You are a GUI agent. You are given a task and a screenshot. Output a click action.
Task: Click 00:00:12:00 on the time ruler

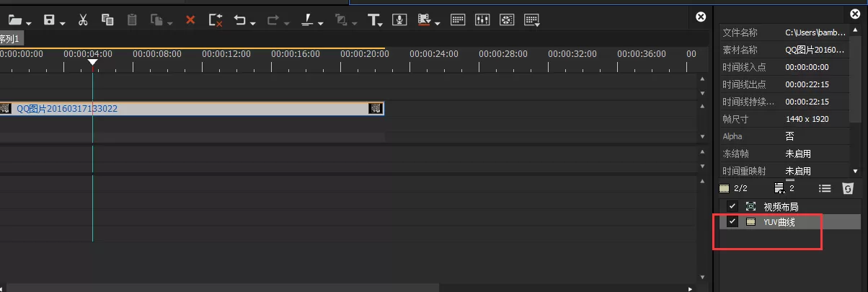pos(226,54)
